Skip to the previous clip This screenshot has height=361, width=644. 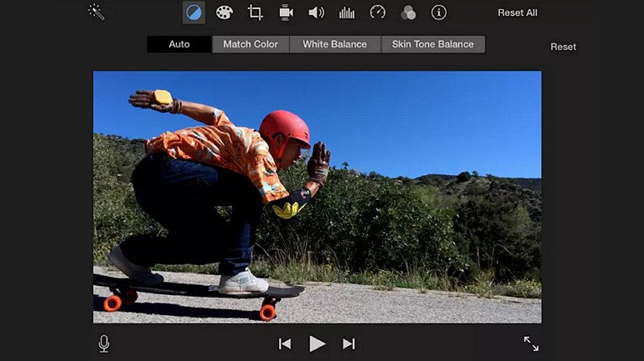[285, 344]
